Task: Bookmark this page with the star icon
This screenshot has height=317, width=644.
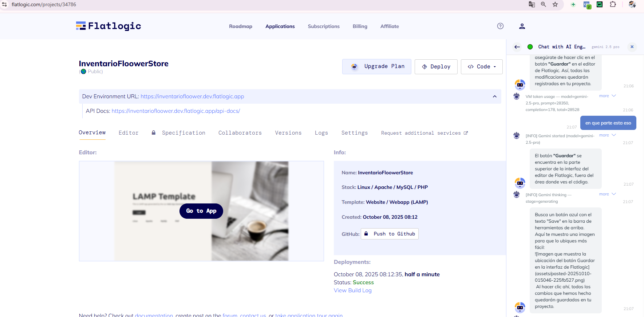Action: [555, 4]
